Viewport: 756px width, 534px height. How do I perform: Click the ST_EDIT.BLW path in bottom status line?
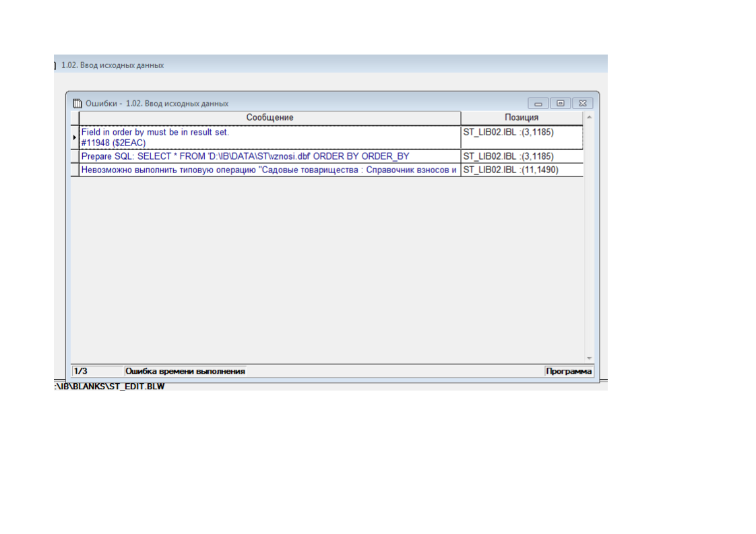pos(109,387)
